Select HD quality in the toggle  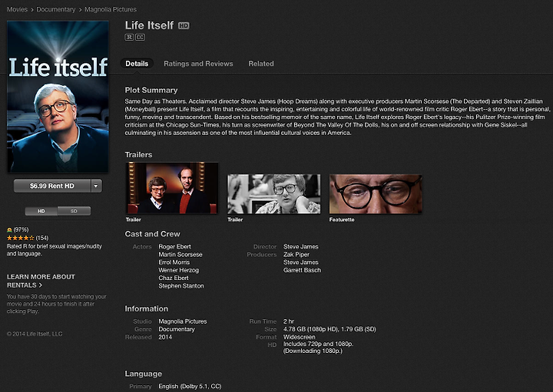(41, 211)
